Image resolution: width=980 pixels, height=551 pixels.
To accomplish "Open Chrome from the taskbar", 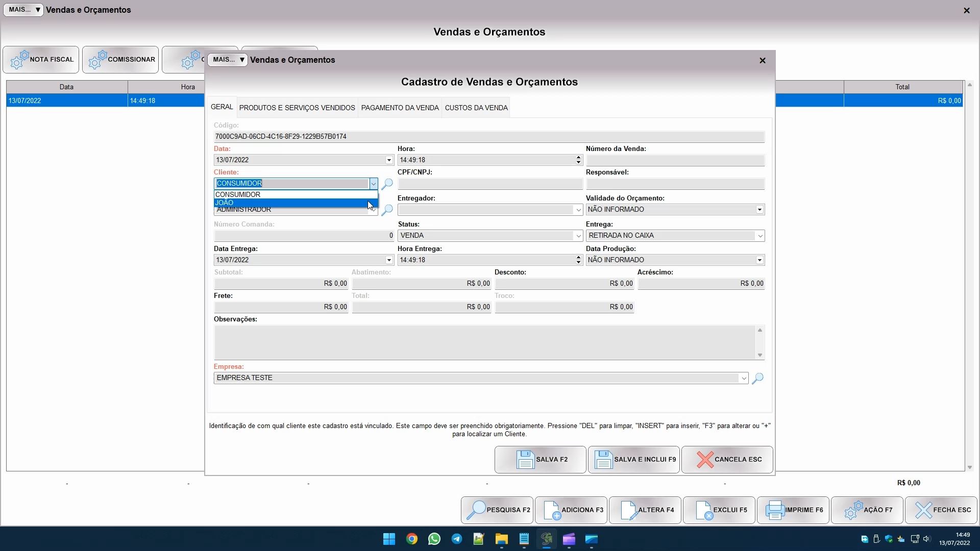I will [x=412, y=539].
